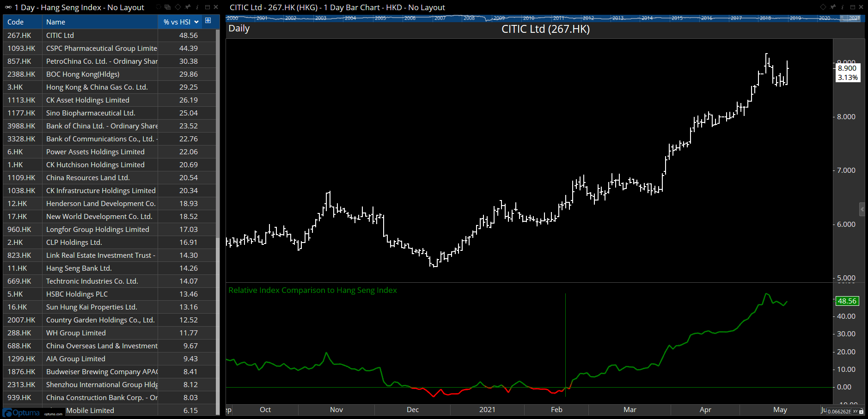Select China Construction Bank Corp. row
This screenshot has height=419, width=868.
[110, 397]
